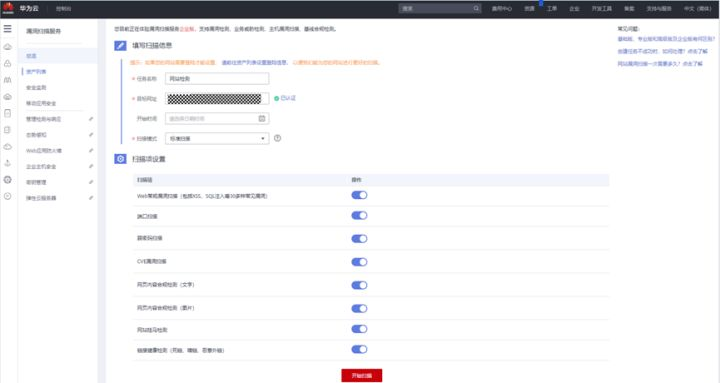
Task: Click the pin icon beside Web application firewall
Action: [x=91, y=150]
